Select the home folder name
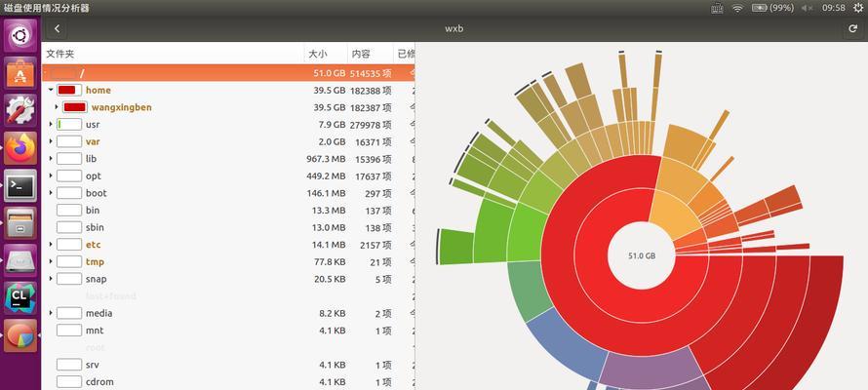 (x=98, y=90)
